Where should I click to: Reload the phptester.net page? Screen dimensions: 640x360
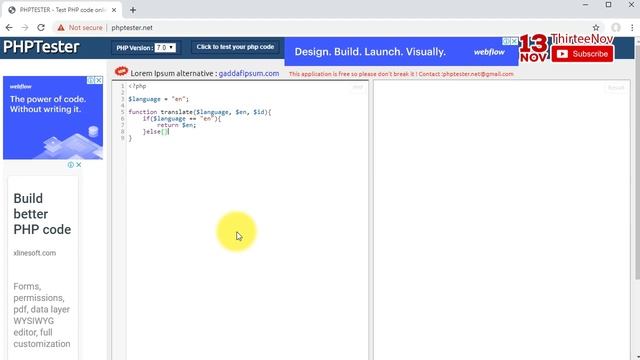[41, 27]
